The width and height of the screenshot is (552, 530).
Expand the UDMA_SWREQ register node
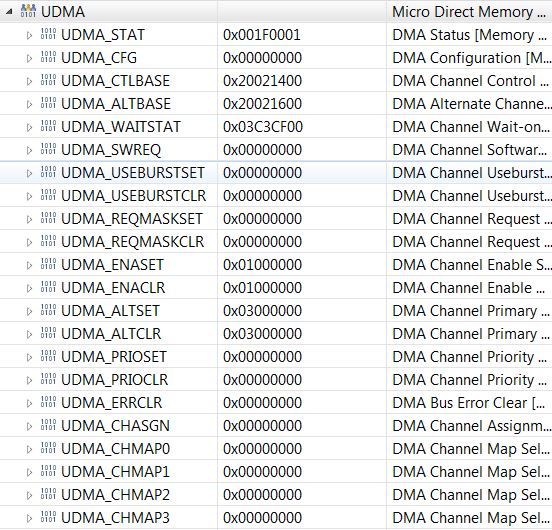[29, 150]
